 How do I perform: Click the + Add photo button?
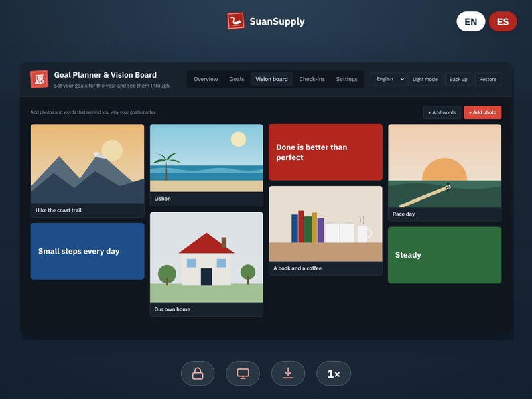(x=482, y=112)
